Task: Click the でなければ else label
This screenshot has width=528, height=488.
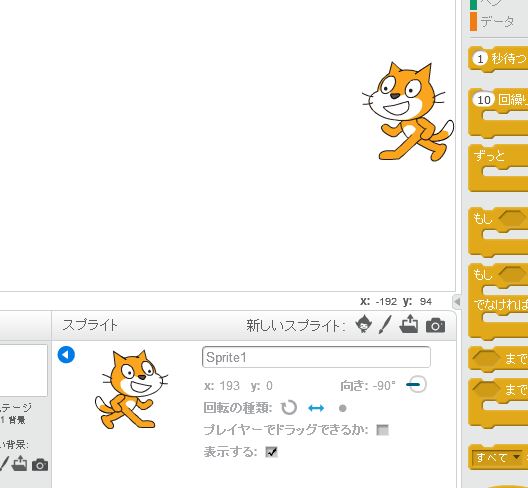Action: pos(501,305)
